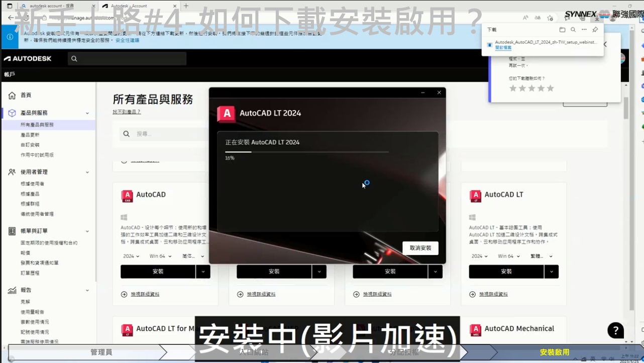Click 開啟檔案 link for downloaded installer
This screenshot has height=363, width=644.
503,48
